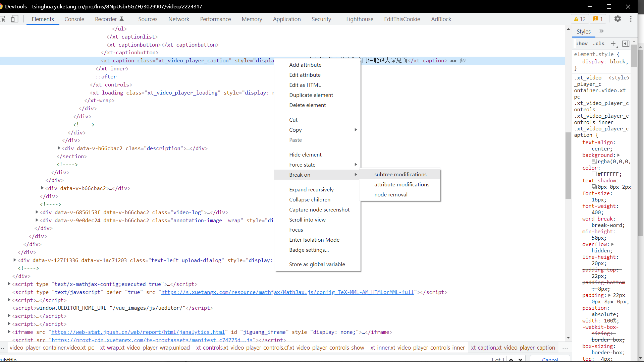The width and height of the screenshot is (644, 362).
Task: Click the issues counter showing 1
Action: 598,19
